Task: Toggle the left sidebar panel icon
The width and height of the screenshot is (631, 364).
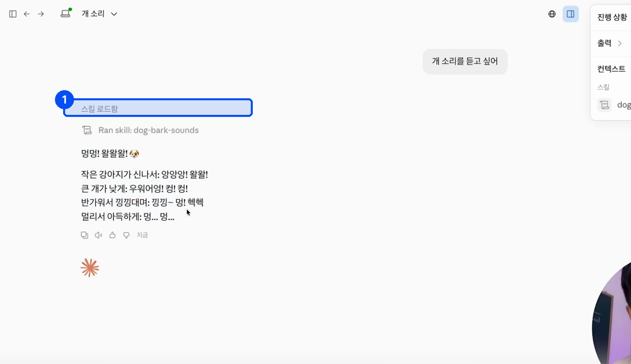Action: click(x=13, y=14)
